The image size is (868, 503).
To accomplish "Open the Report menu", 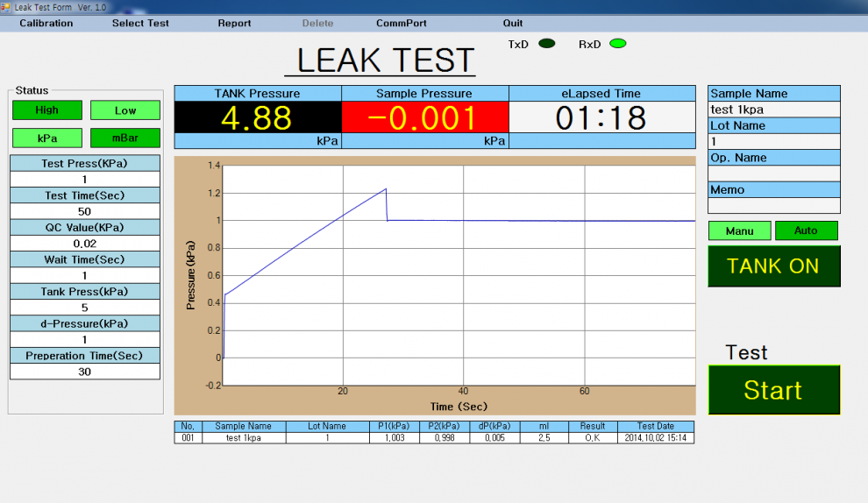I will 234,24.
